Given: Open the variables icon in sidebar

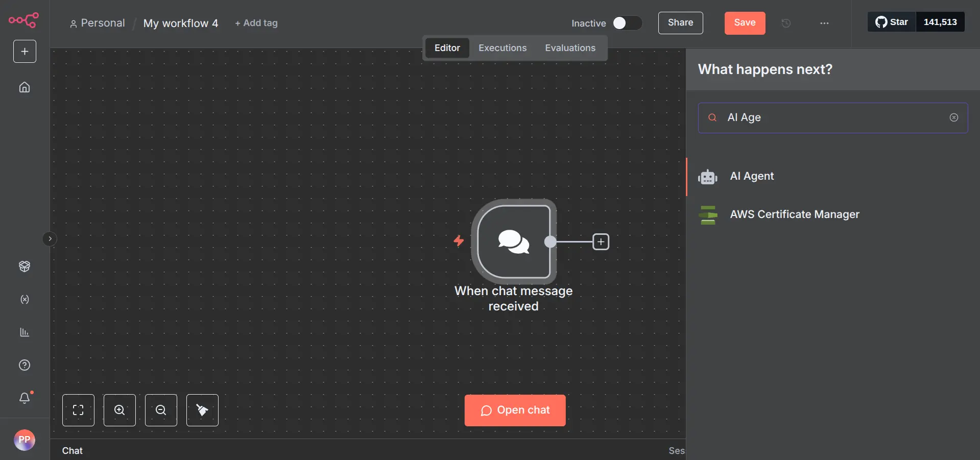Looking at the screenshot, I should (x=25, y=300).
